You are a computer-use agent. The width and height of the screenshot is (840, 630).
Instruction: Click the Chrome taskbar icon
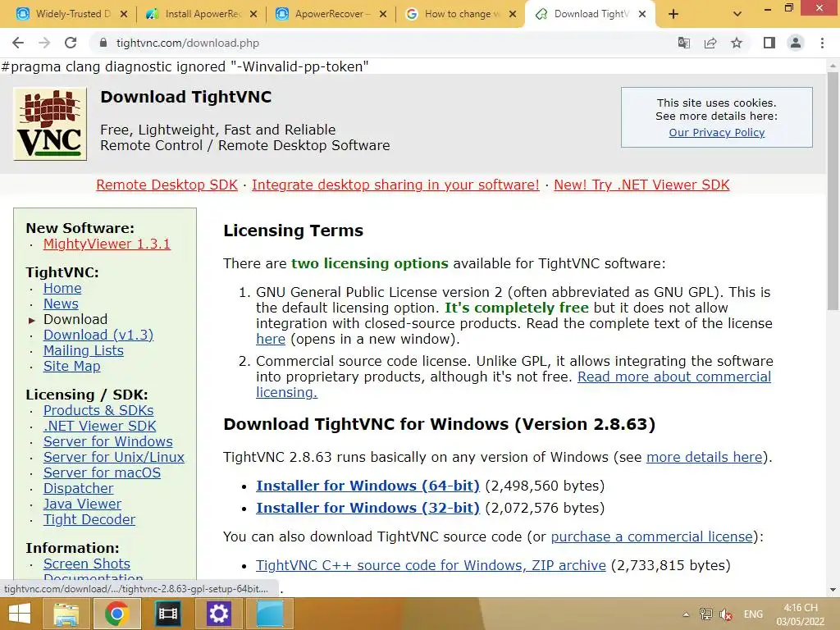pos(116,614)
